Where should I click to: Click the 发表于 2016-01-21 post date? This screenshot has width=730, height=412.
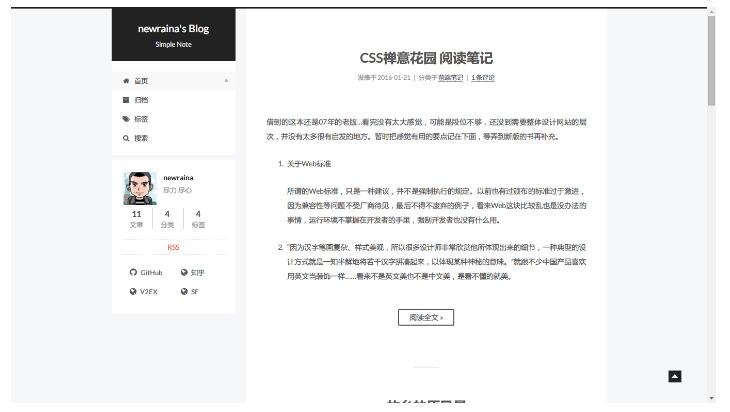pyautogui.click(x=384, y=78)
